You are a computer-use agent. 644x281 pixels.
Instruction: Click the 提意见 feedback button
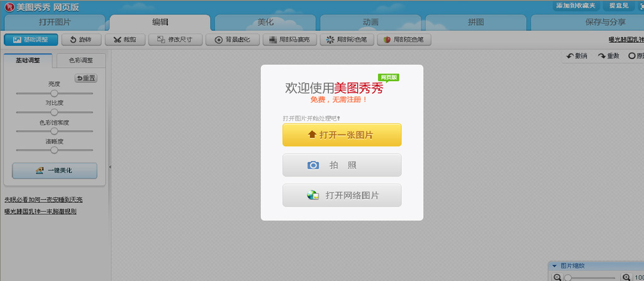pyautogui.click(x=619, y=5)
